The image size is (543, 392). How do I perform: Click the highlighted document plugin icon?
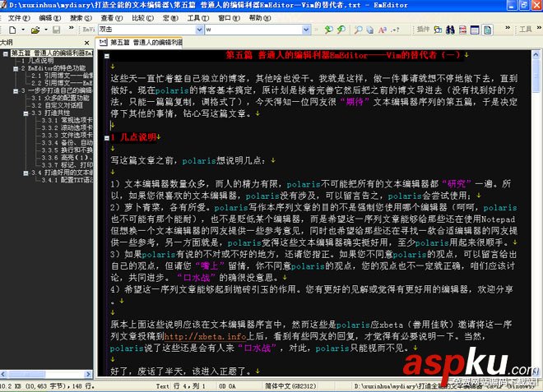[488, 30]
